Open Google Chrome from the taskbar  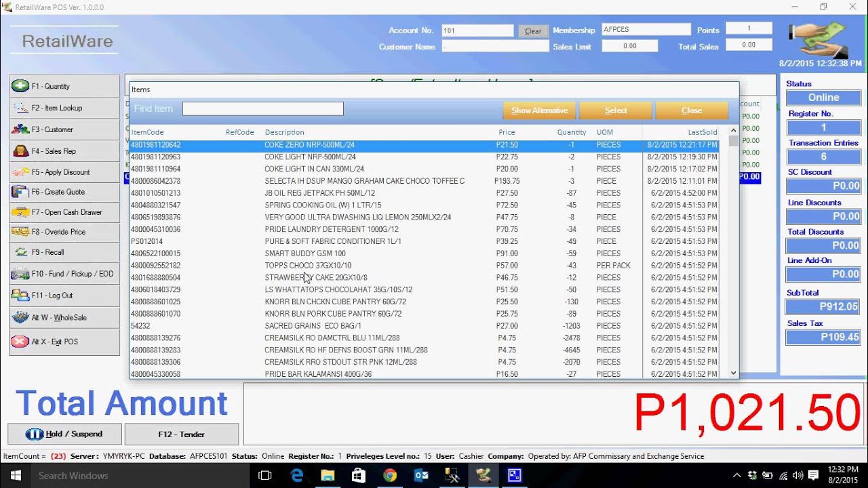click(x=389, y=475)
